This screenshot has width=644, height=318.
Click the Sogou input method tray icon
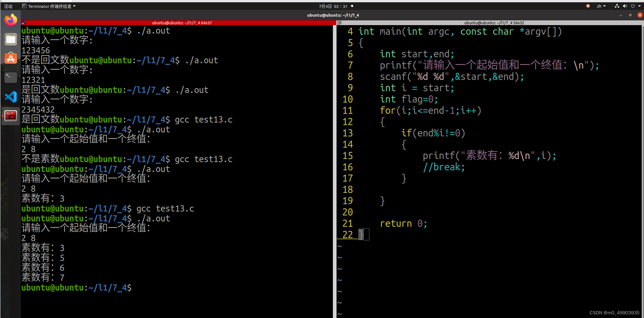click(588, 6)
